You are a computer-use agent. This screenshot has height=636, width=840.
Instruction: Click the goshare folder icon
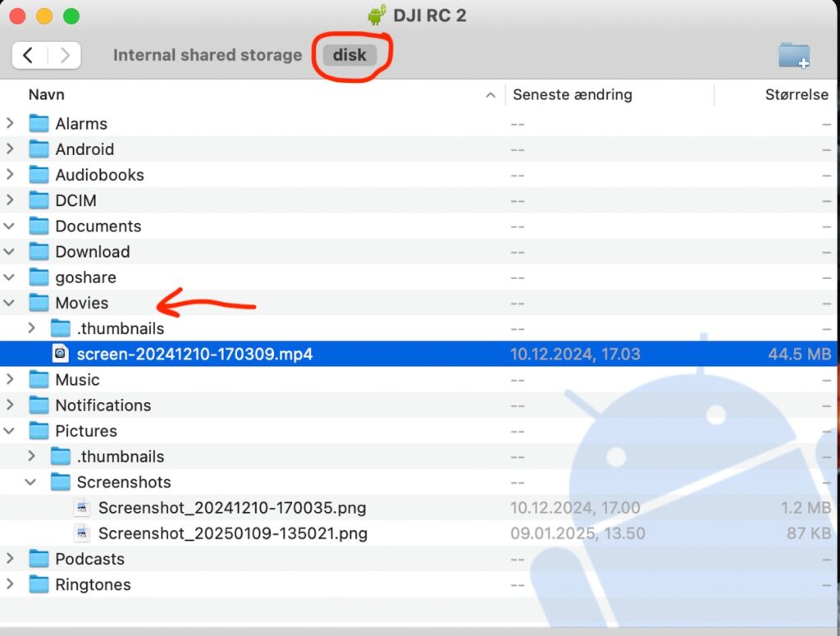click(x=39, y=277)
